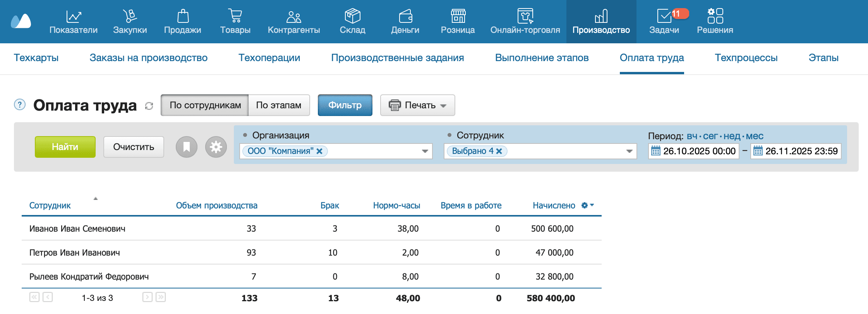Viewport: 868px width, 314px height.
Task: Expand the Печать dropdown
Action: [418, 105]
